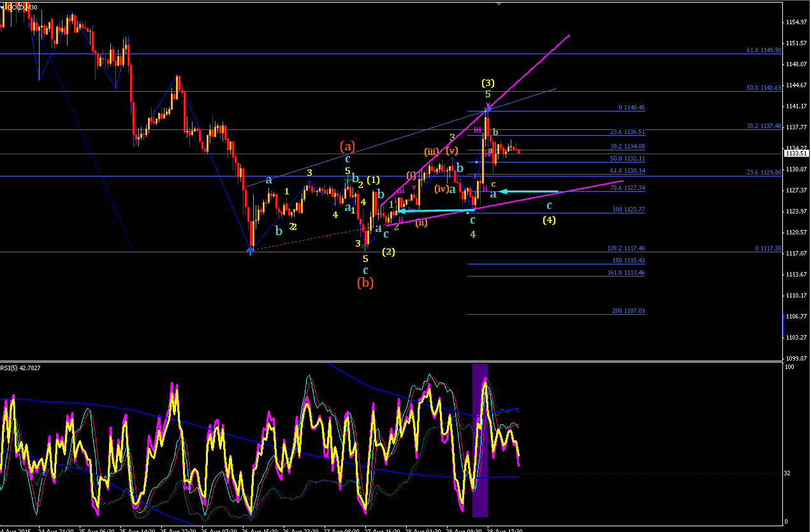This screenshot has height=532, width=811.
Task: Click the yellow (4) wave label
Action: [549, 220]
